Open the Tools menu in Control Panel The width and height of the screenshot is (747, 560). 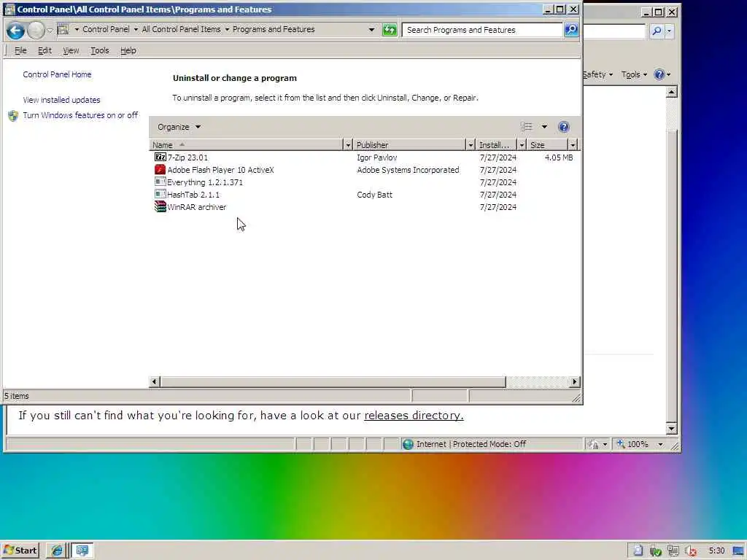coord(99,50)
